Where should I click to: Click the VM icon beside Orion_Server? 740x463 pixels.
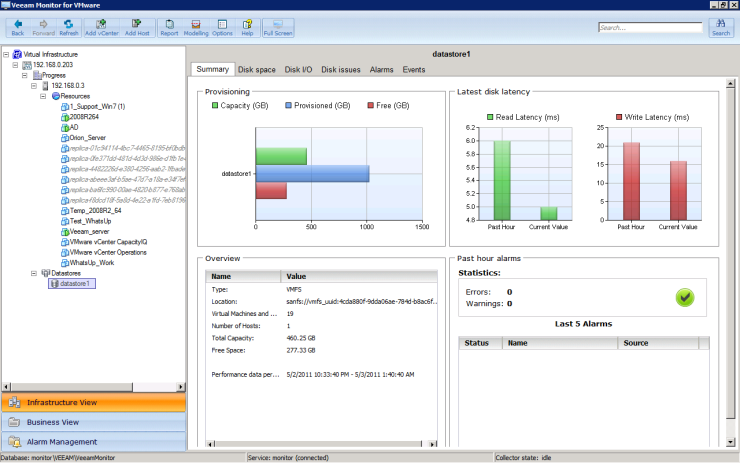click(65, 138)
